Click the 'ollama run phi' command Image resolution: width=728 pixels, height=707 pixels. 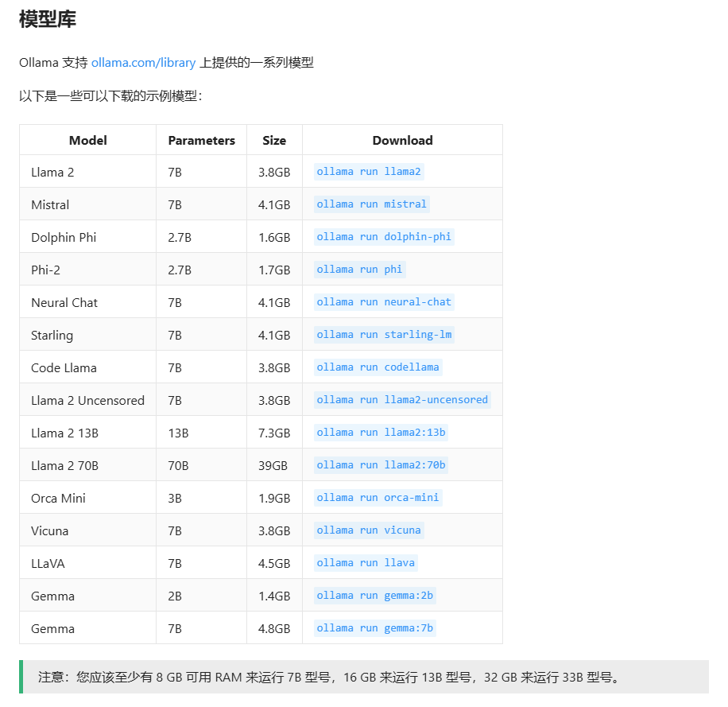click(x=359, y=270)
